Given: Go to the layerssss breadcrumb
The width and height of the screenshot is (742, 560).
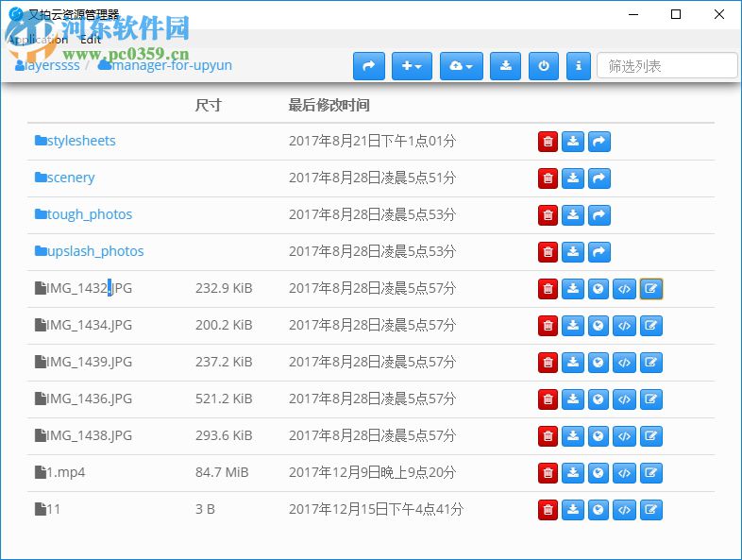Looking at the screenshot, I should [x=47, y=65].
